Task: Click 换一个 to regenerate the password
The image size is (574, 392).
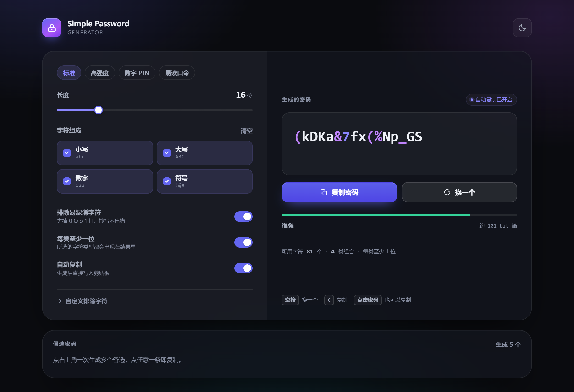Action: (459, 192)
